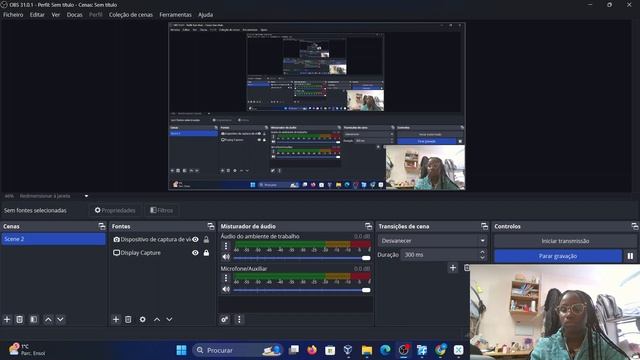Toggle lock on Display Capture source

coord(206,253)
